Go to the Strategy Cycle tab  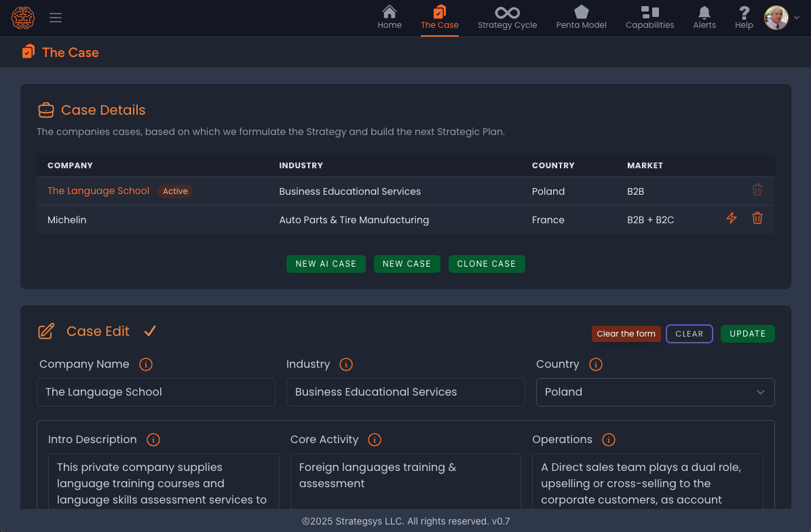507,18
